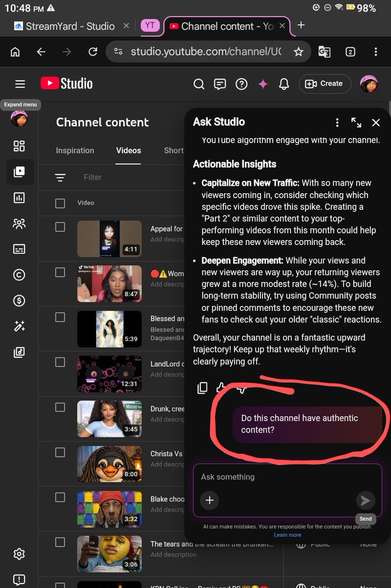This screenshot has width=391, height=588.
Task: Open the 8:47 TikTok video thumbnail
Action: tap(109, 284)
